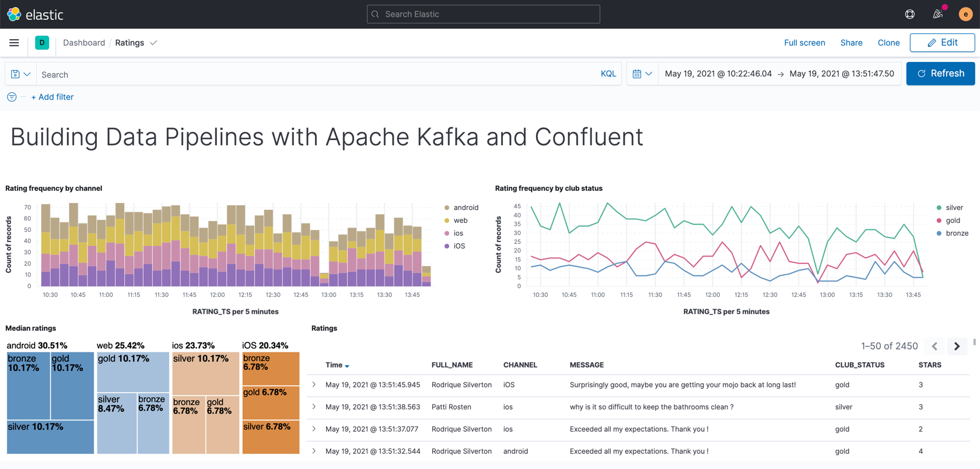Click the FULL_NAME column header

[x=452, y=365]
